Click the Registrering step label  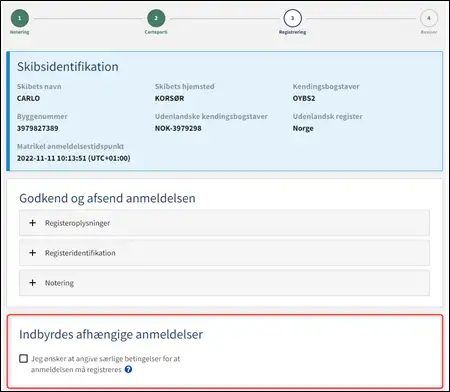click(x=292, y=32)
